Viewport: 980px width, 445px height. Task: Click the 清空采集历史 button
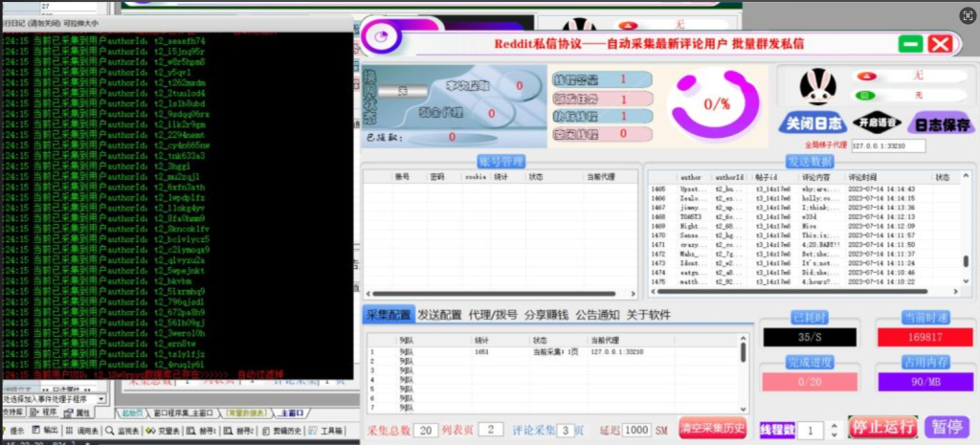[x=712, y=429]
